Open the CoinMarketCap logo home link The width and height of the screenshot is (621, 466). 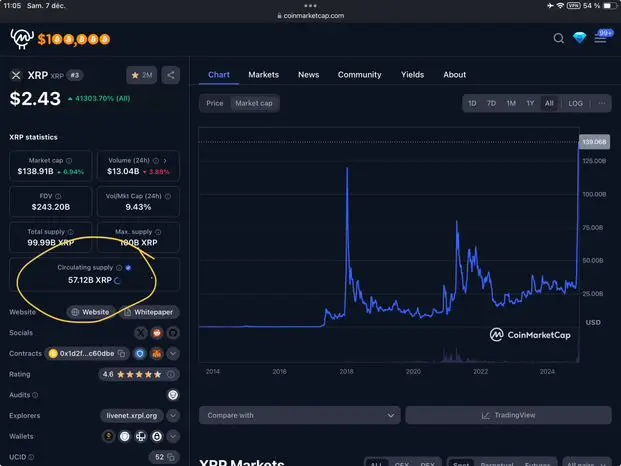[21, 39]
